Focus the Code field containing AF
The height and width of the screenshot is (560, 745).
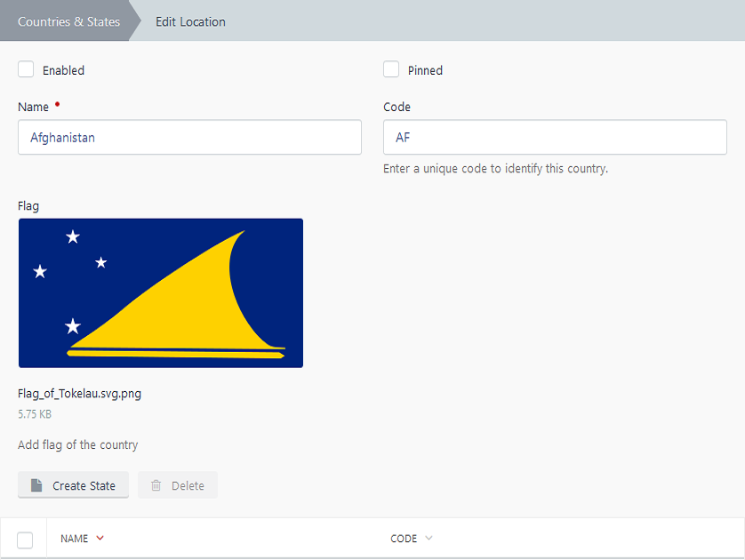coord(555,137)
